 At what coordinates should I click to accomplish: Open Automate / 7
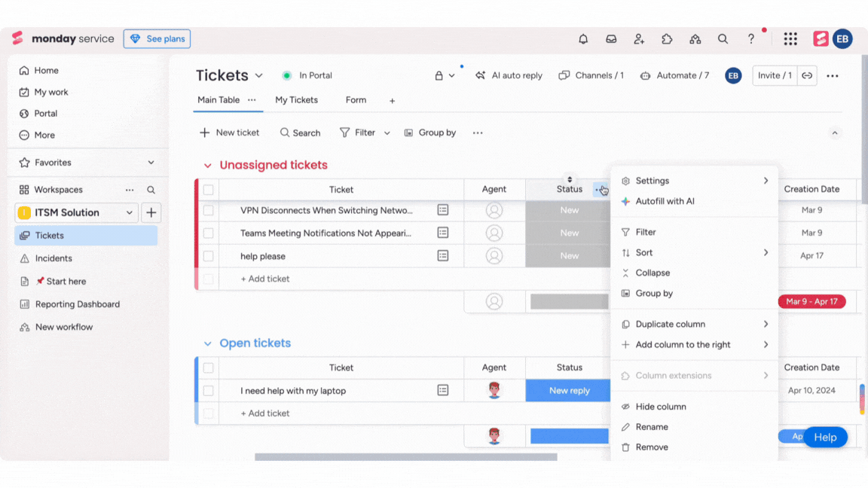pyautogui.click(x=674, y=76)
